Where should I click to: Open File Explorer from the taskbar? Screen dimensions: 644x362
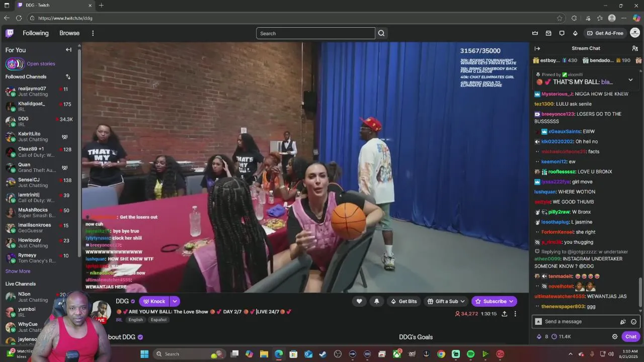(264, 354)
